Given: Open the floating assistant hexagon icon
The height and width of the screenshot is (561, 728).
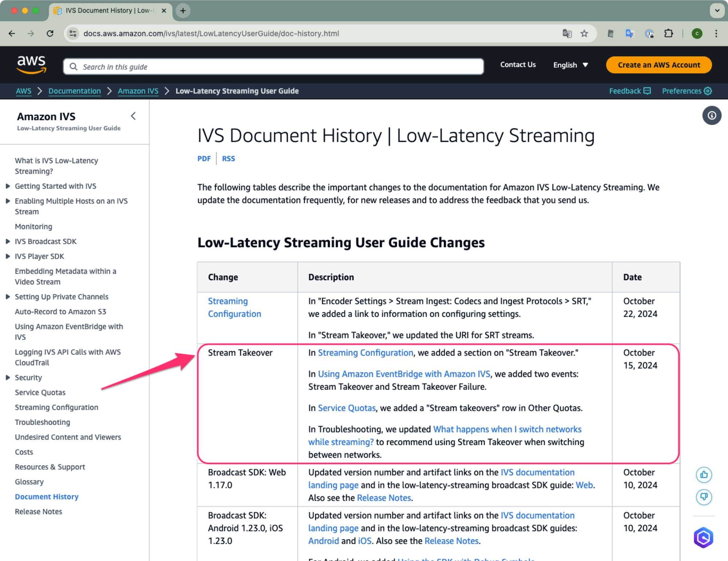Looking at the screenshot, I should point(703,537).
